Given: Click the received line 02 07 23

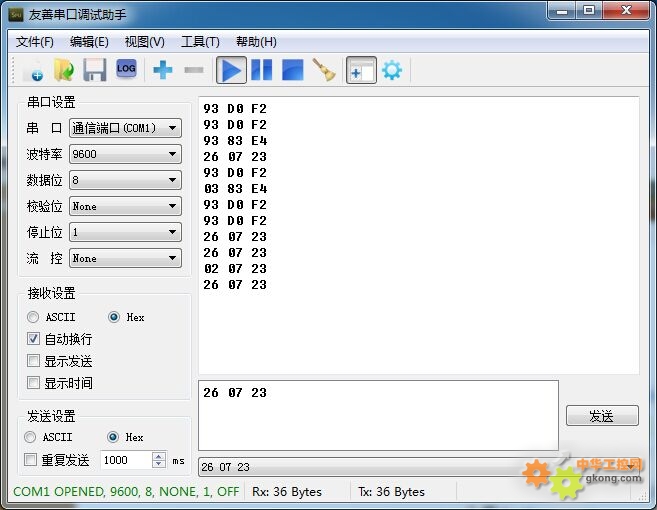Looking at the screenshot, I should (235, 269).
